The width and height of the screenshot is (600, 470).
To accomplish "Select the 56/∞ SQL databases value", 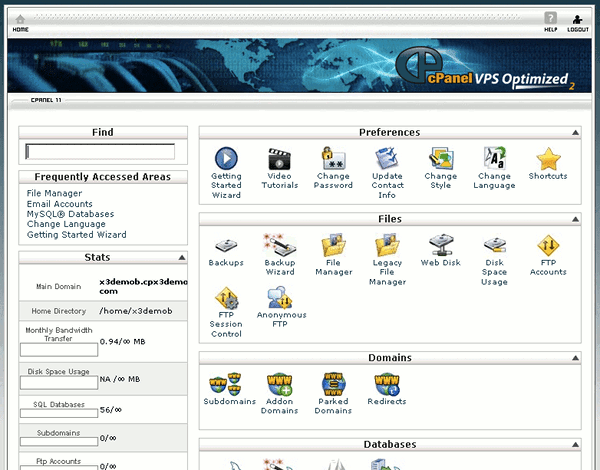I will point(111,410).
